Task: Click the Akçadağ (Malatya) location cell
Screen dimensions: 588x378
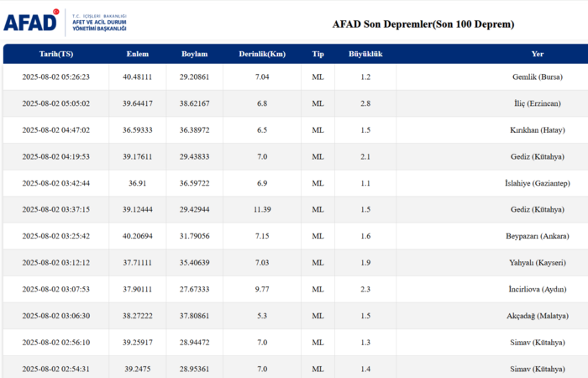Action: click(x=538, y=316)
